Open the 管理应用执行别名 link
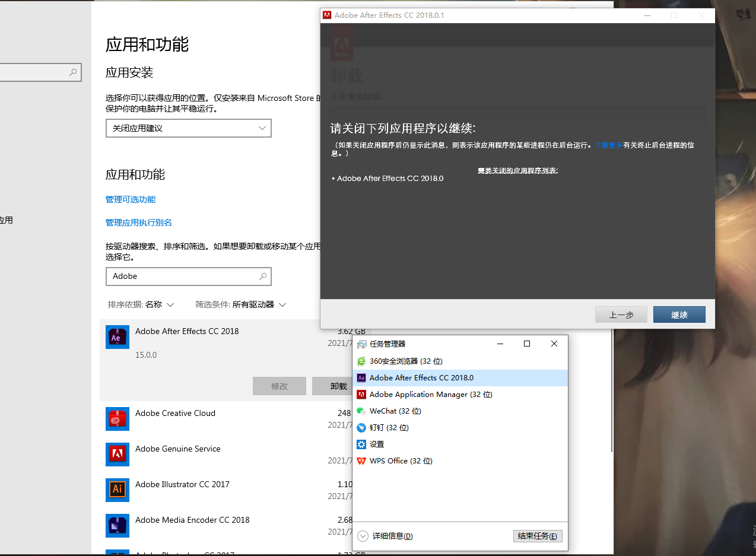The image size is (756, 556). pos(139,223)
